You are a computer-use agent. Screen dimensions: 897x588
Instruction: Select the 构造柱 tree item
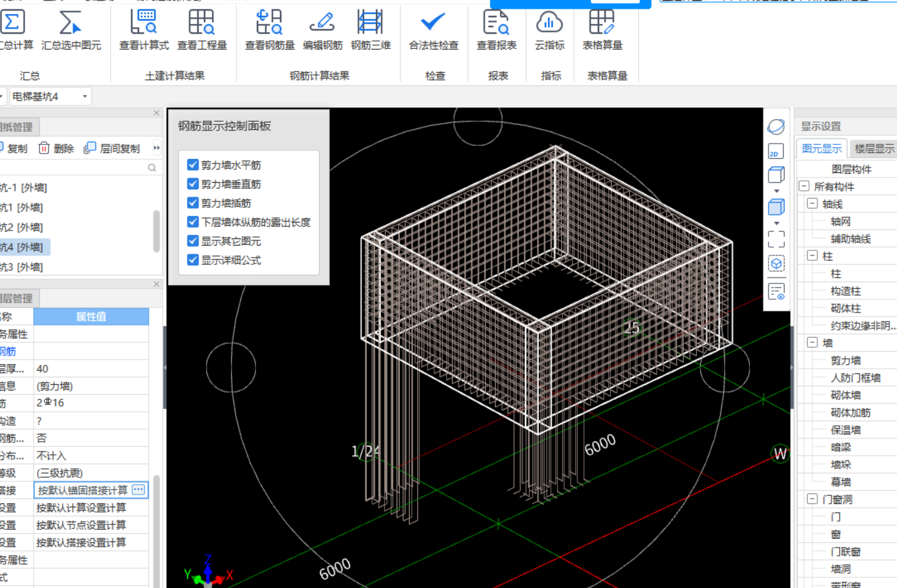(846, 291)
